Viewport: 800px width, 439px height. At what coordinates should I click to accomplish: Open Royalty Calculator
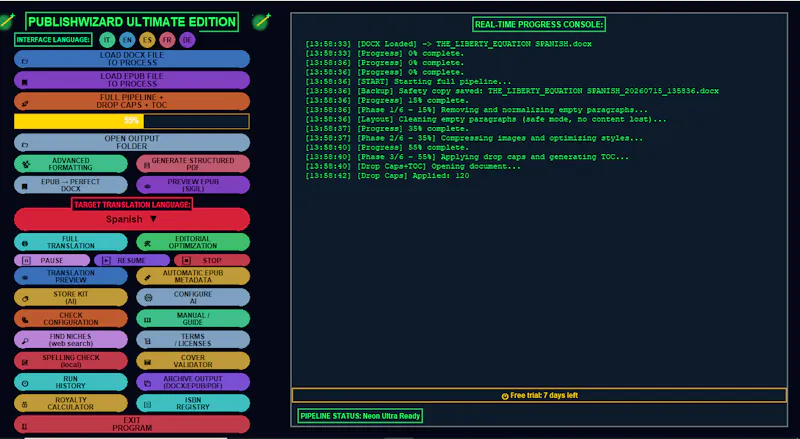(71, 403)
